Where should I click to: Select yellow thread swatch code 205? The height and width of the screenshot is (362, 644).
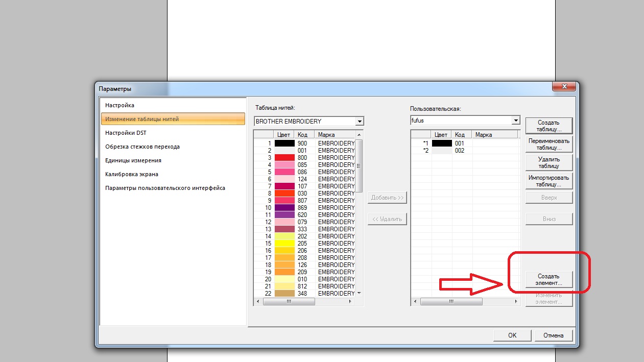point(284,244)
